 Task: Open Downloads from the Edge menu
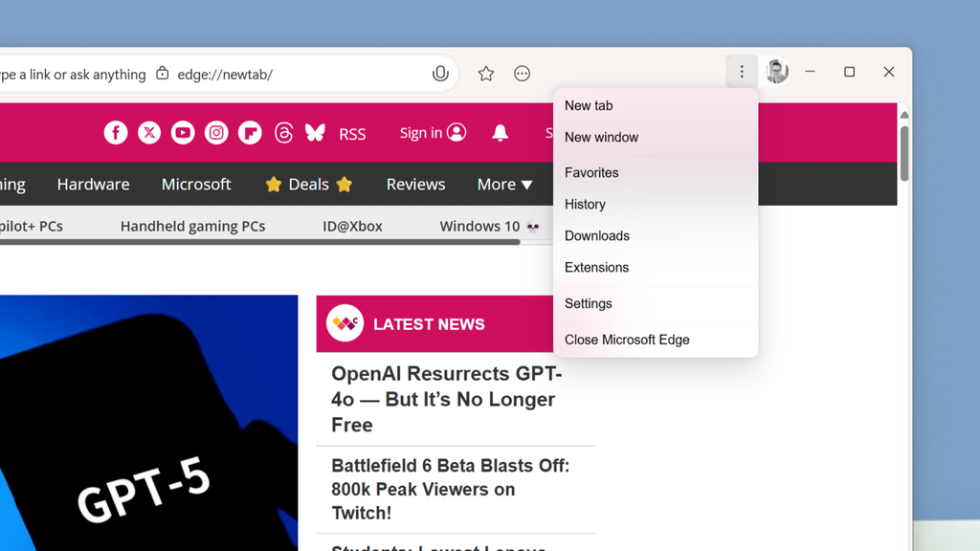pyautogui.click(x=596, y=235)
